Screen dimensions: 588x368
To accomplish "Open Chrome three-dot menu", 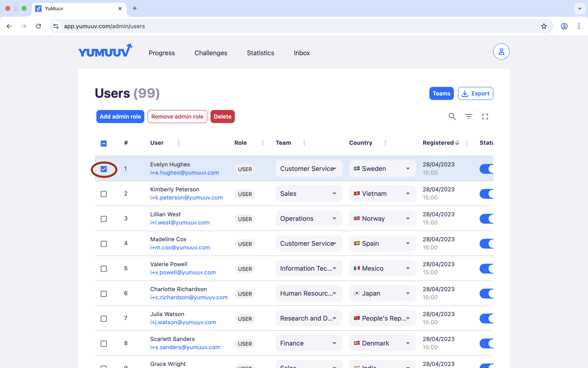I will tap(579, 26).
